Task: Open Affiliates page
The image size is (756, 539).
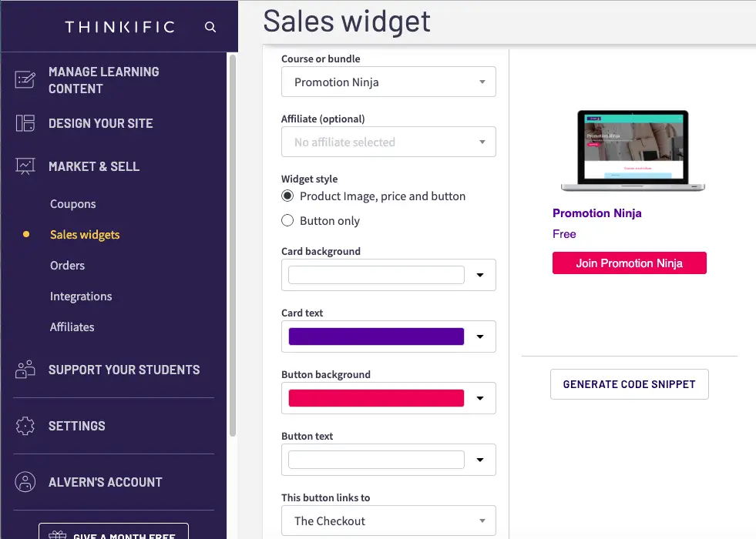Action: [72, 327]
